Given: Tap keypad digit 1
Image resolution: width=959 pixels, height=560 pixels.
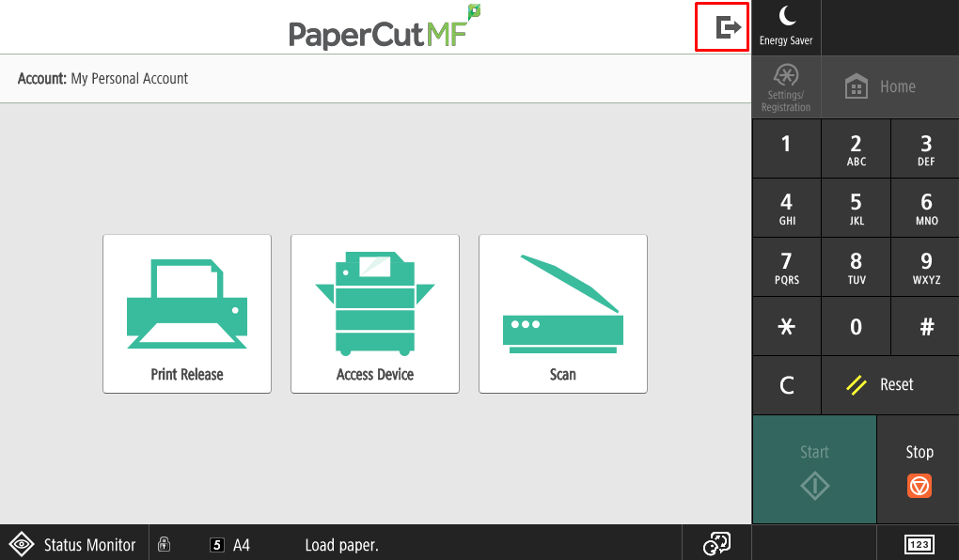Looking at the screenshot, I should (787, 148).
